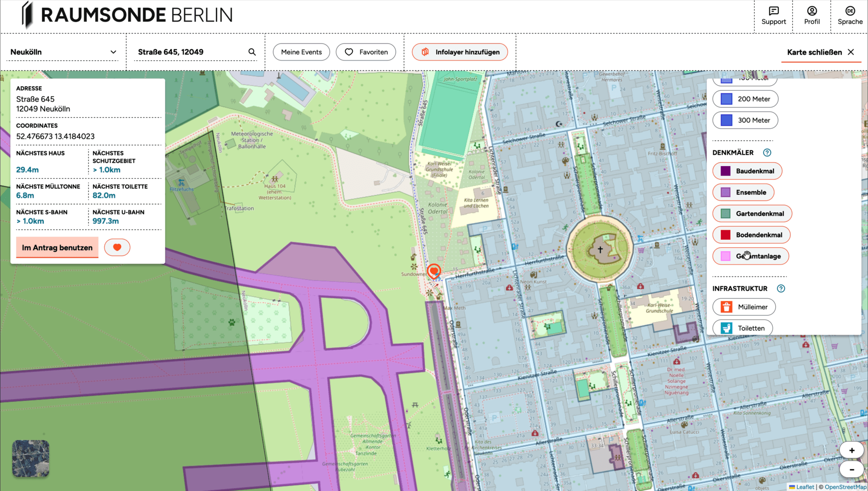
Task: Toggle the Baudenkmal layer
Action: 747,171
